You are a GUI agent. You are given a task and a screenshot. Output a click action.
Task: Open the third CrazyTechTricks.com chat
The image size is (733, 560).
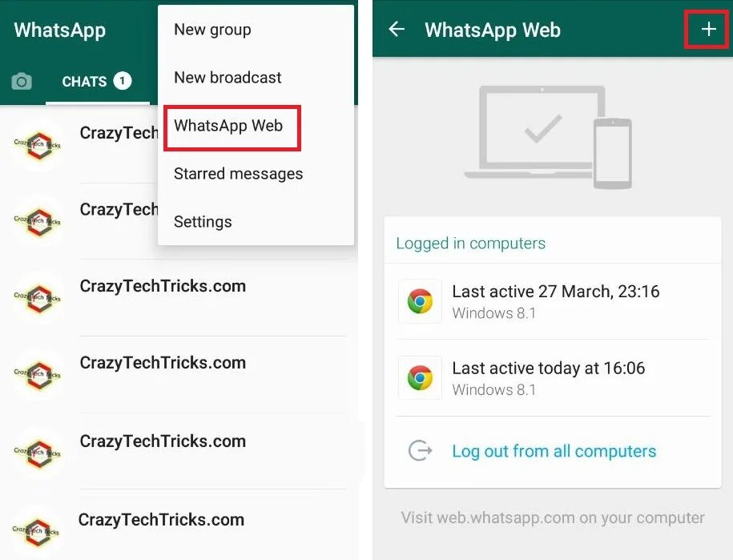[x=179, y=298]
